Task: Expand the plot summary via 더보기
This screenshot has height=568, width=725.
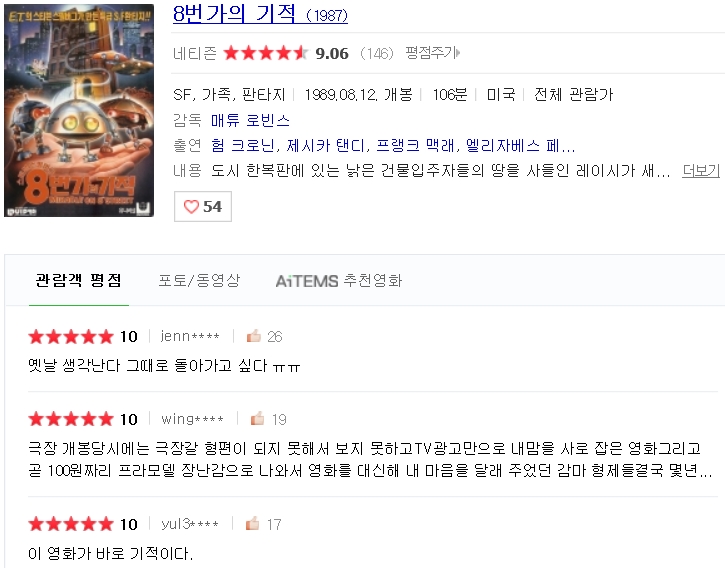Action: click(701, 171)
